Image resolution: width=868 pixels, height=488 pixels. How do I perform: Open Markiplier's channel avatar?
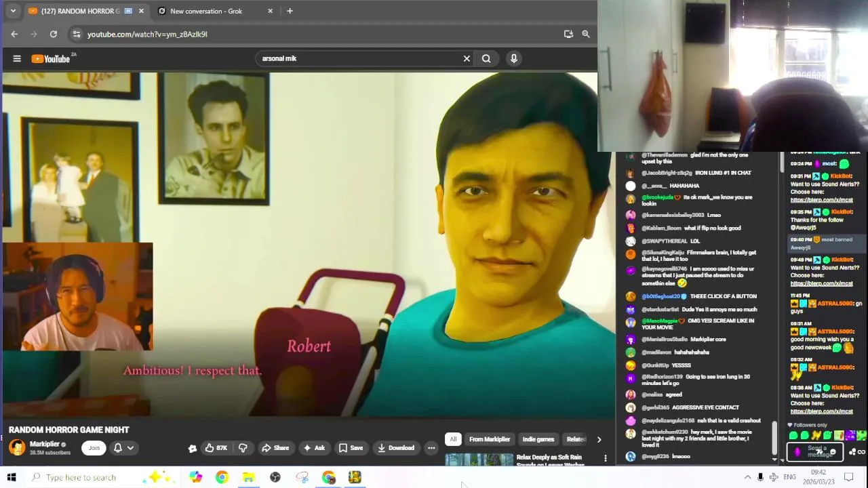[17, 447]
